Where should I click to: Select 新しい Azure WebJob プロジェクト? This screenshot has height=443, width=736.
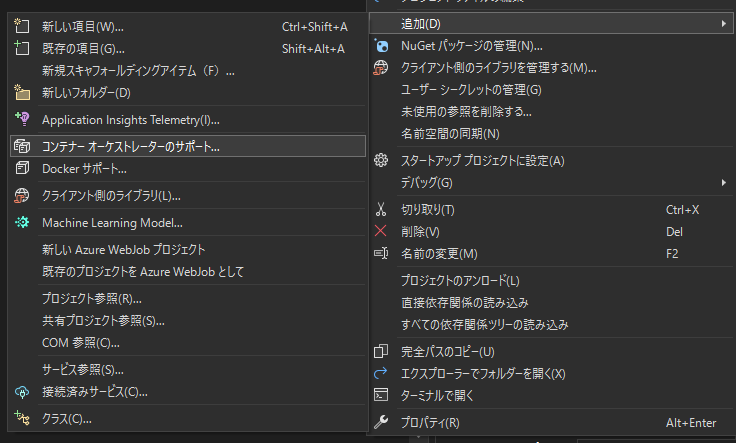pyautogui.click(x=188, y=250)
